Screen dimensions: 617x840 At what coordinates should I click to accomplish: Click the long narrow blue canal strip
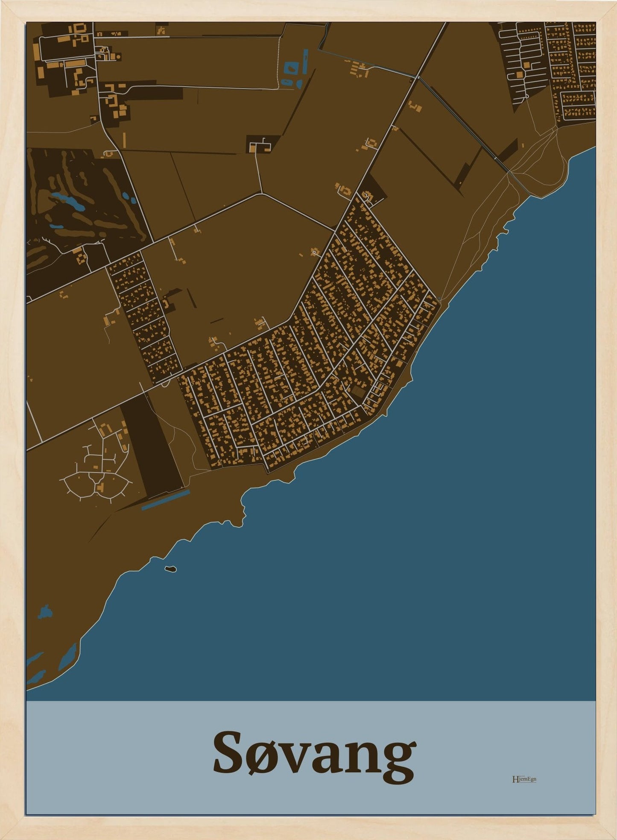tap(166, 500)
